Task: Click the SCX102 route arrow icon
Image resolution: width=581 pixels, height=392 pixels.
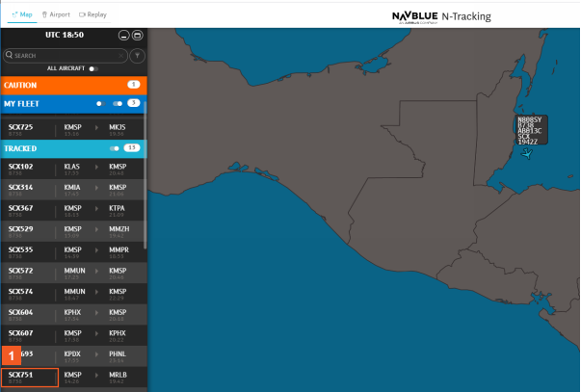Action: tap(96, 167)
